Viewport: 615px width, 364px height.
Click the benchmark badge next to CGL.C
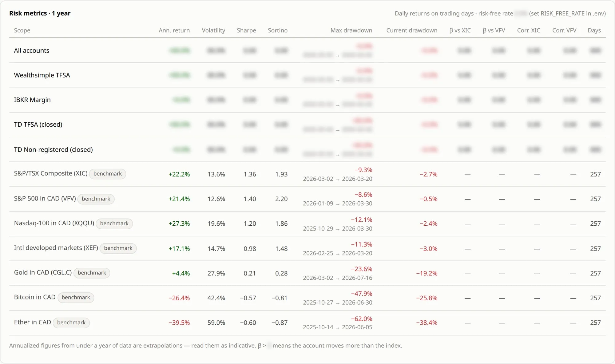coord(92,273)
